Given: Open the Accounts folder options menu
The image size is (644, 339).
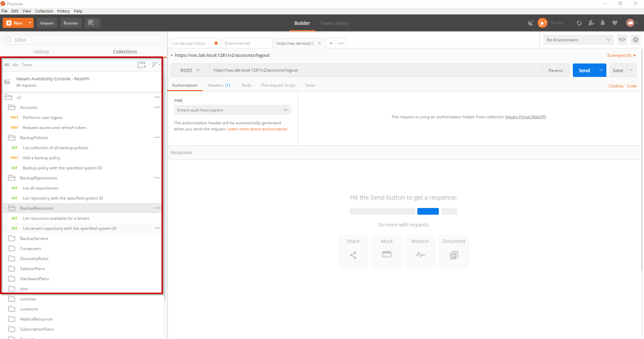Looking at the screenshot, I should click(157, 107).
